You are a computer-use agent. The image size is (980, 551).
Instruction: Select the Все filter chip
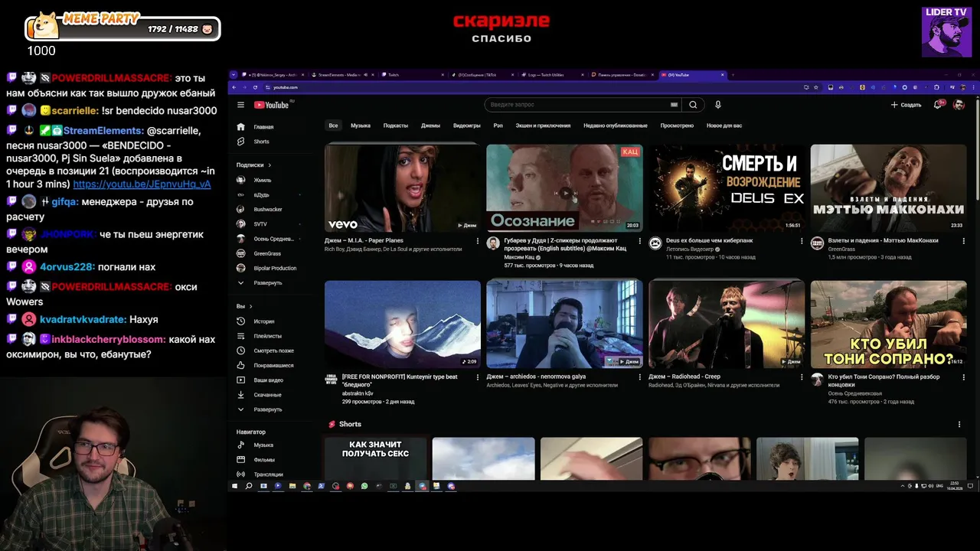pos(333,126)
